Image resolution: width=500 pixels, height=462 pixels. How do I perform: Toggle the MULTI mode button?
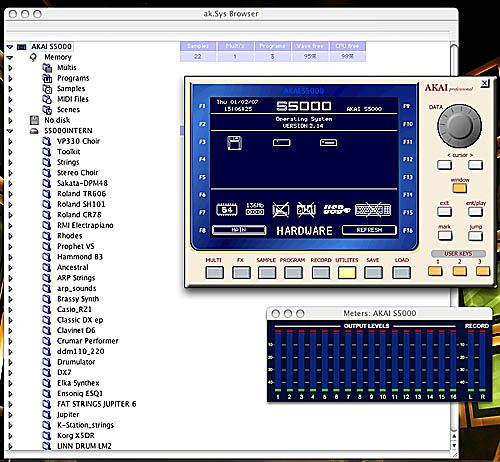point(215,273)
